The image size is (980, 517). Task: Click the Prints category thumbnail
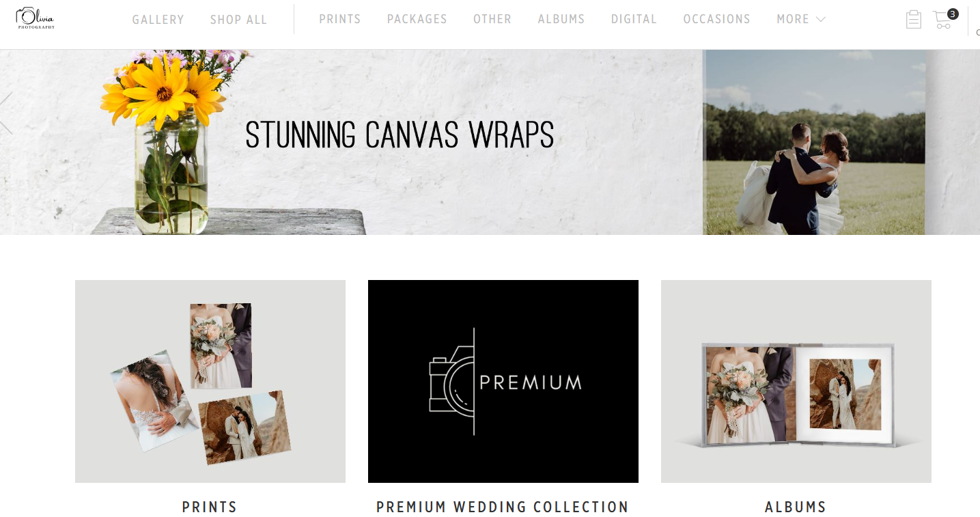[210, 381]
